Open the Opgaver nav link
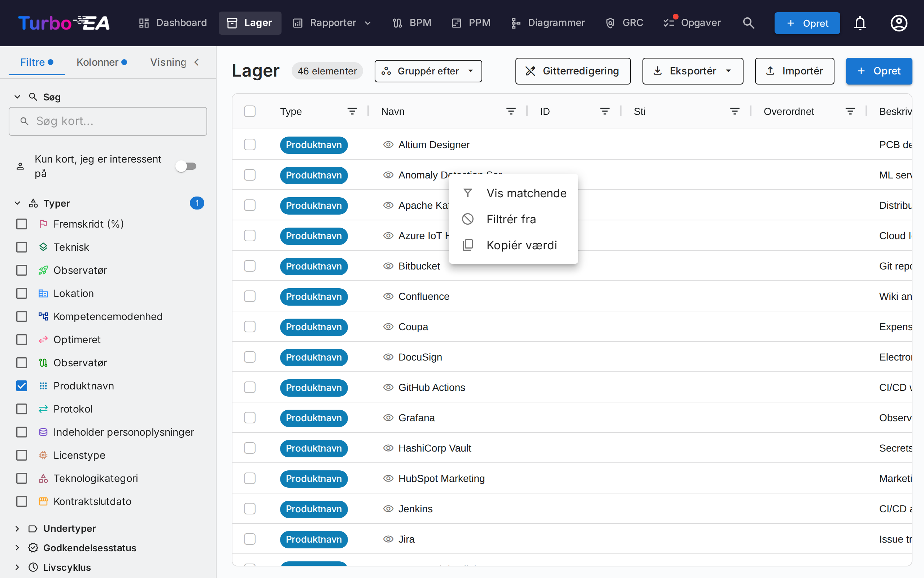Image resolution: width=924 pixels, height=578 pixels. coord(692,23)
